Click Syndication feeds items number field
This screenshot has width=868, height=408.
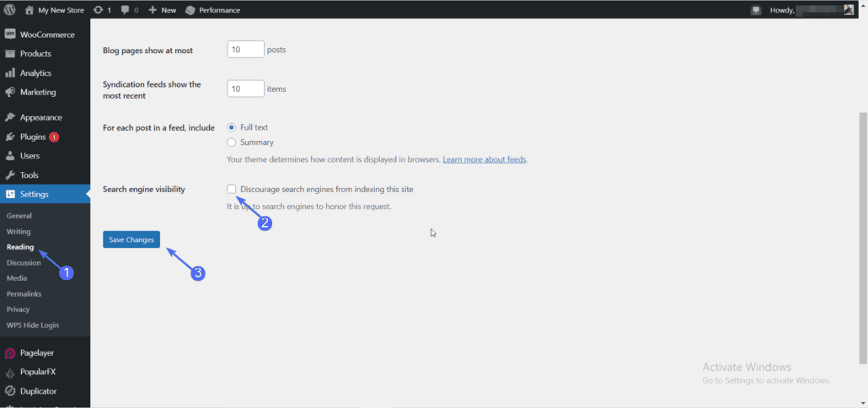246,89
